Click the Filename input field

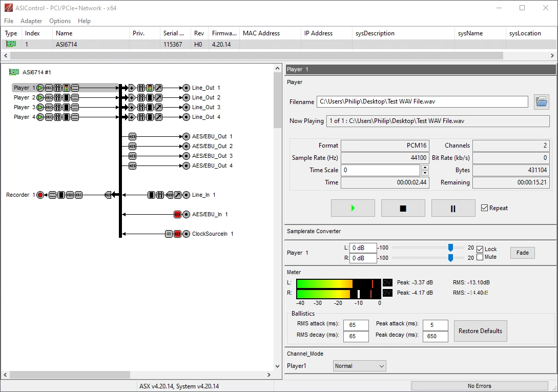click(422, 101)
